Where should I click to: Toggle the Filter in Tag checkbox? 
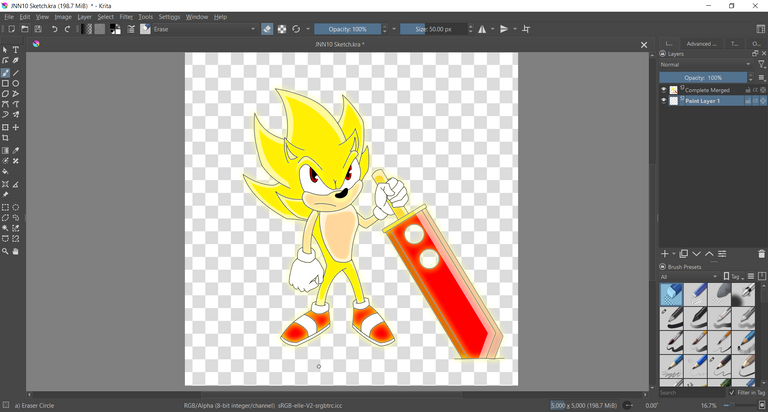pos(732,393)
